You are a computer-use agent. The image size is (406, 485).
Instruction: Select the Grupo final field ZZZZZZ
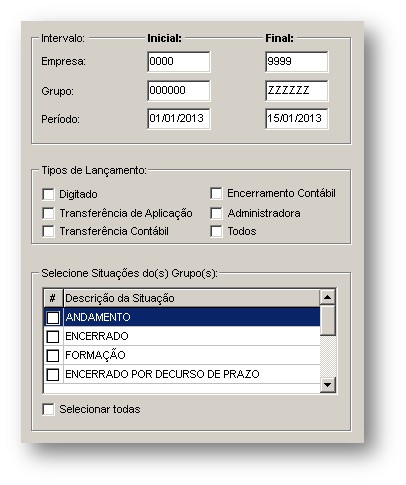pyautogui.click(x=297, y=91)
